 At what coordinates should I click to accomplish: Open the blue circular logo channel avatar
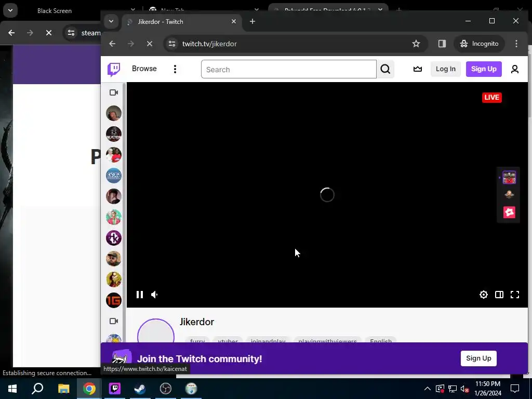[114, 176]
